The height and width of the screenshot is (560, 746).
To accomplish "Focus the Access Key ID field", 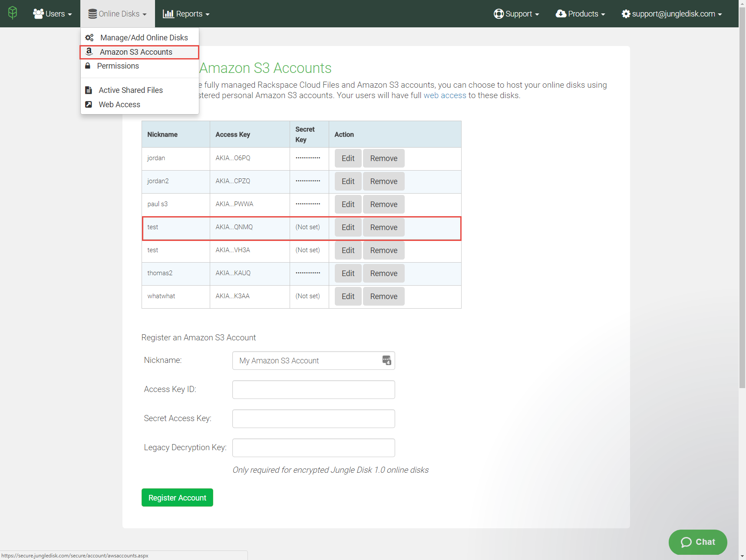I will pos(314,390).
